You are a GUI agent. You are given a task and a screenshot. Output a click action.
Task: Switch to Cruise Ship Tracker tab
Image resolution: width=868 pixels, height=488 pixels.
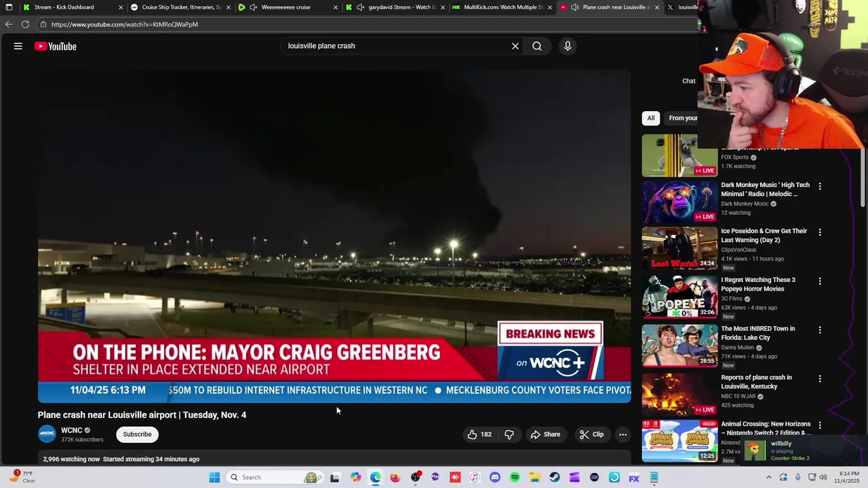coord(181,7)
